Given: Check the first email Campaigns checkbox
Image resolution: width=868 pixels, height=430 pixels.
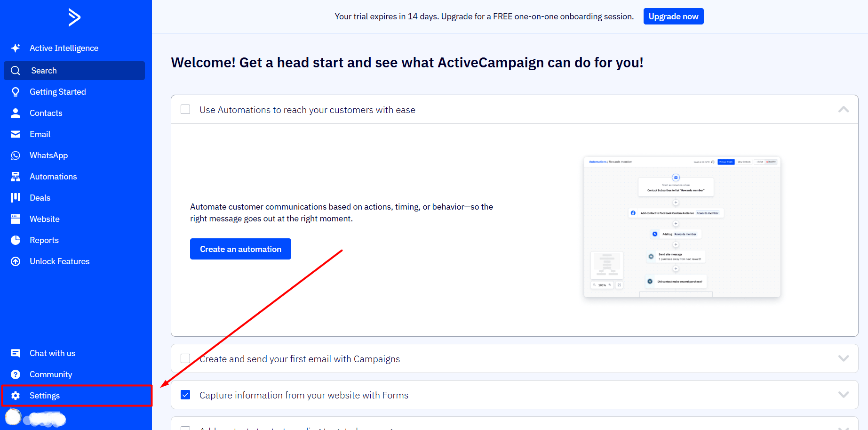Looking at the screenshot, I should coord(185,358).
